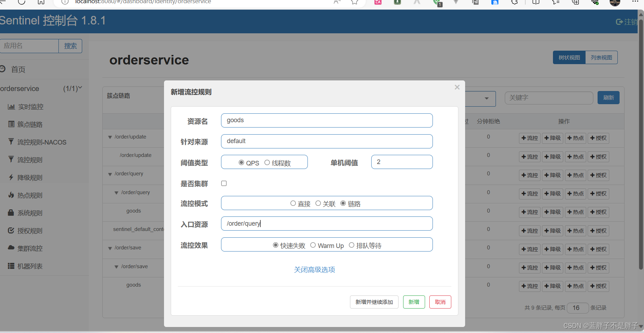
Task: Select 快速失败 flow control effect
Action: pyautogui.click(x=276, y=245)
